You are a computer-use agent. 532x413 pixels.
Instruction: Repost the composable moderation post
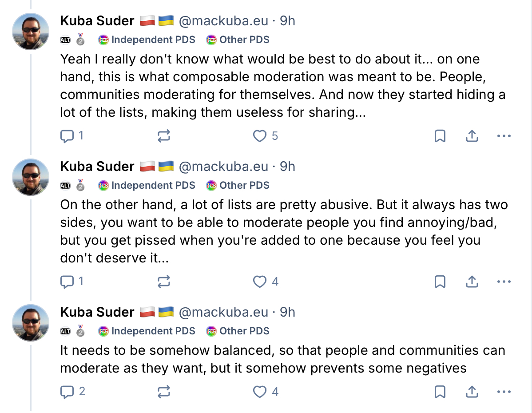click(164, 136)
